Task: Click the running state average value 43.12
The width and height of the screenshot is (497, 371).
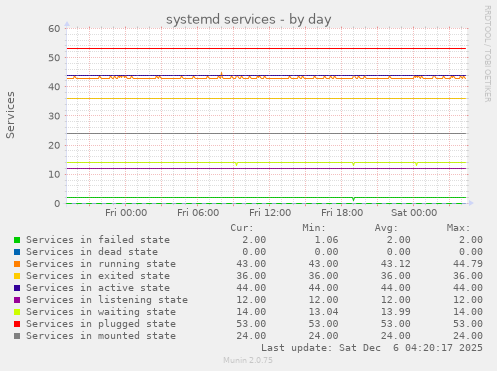Action: (x=395, y=264)
